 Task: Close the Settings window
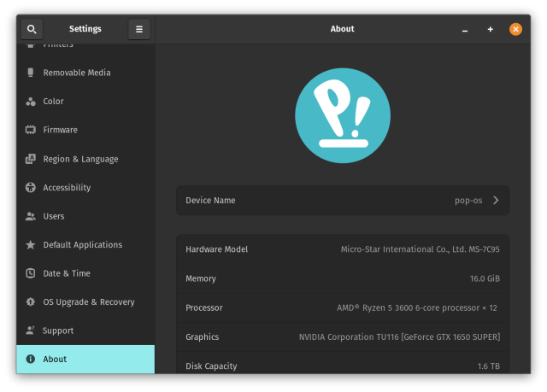tap(515, 29)
